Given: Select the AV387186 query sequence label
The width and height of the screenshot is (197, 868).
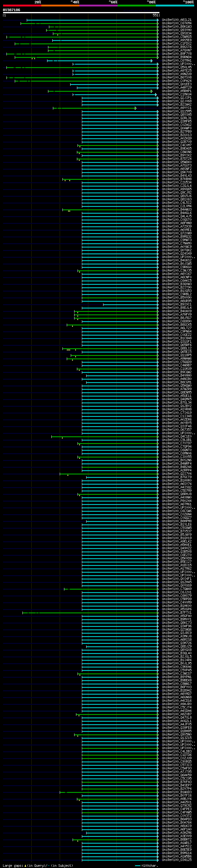Looking at the screenshot, I should (11, 10).
